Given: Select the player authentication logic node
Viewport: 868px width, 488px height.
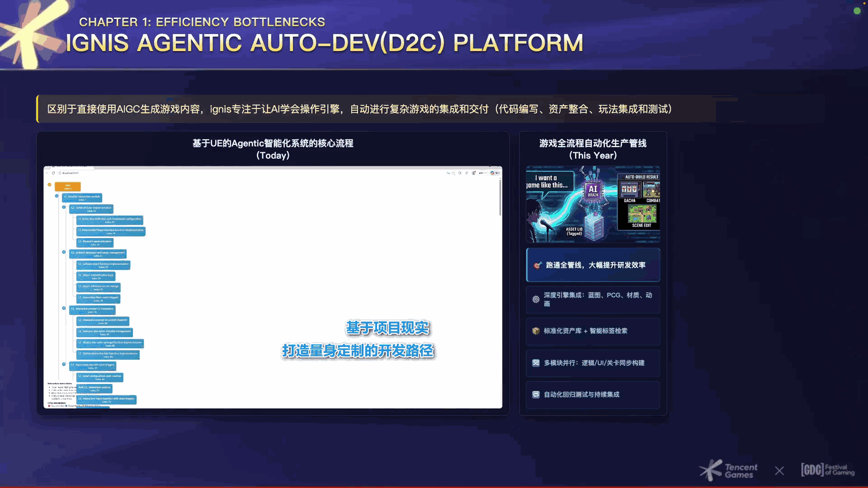Looking at the screenshot, I should [x=96, y=277].
